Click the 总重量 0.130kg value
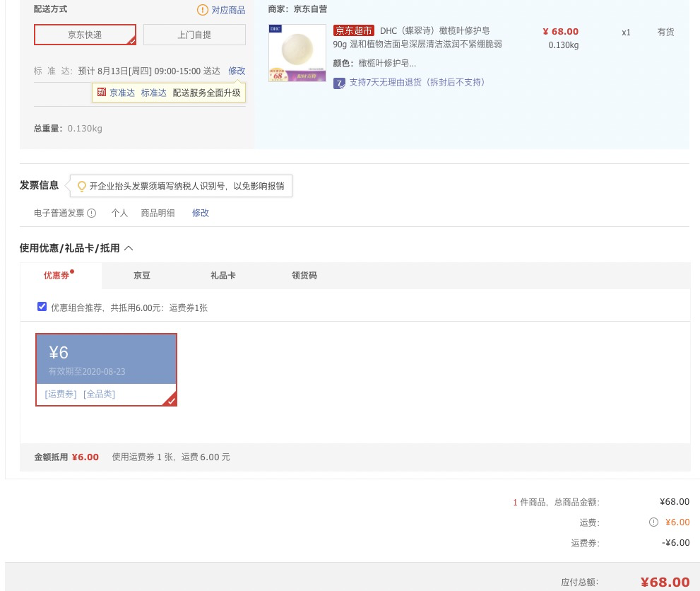 point(85,129)
